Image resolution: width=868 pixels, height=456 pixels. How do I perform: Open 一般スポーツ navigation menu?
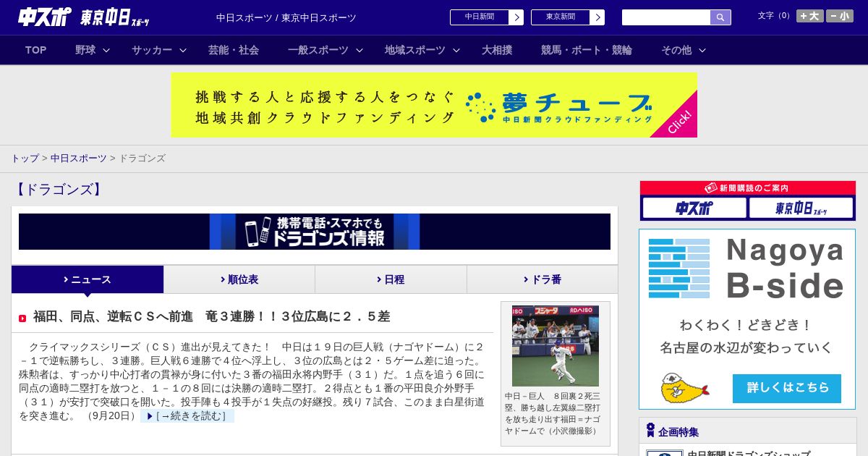(318, 50)
